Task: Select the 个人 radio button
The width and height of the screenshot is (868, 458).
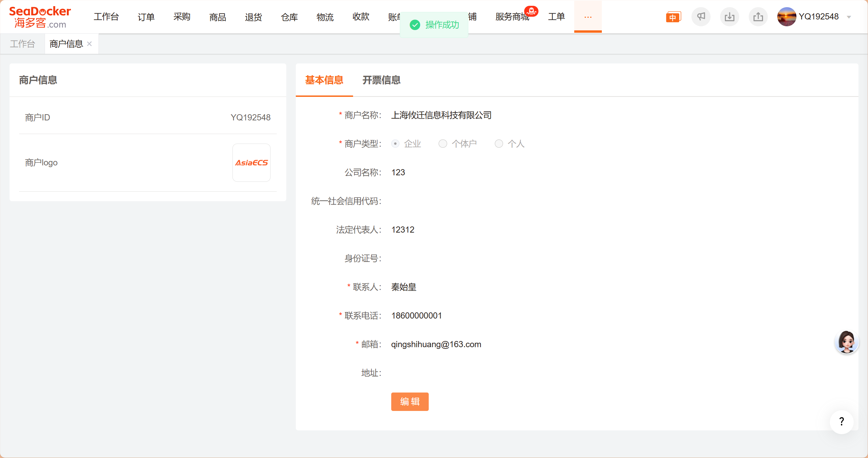Action: [x=499, y=144]
